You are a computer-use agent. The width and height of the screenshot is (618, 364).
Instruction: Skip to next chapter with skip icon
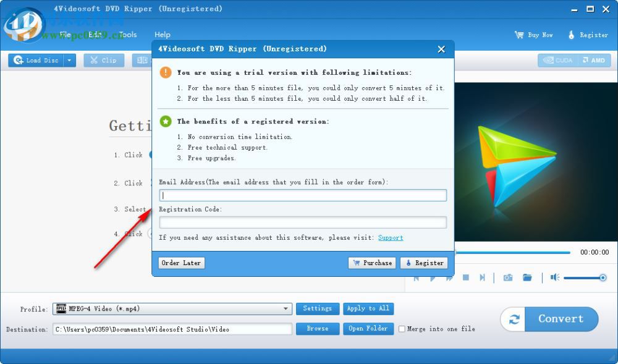click(481, 277)
